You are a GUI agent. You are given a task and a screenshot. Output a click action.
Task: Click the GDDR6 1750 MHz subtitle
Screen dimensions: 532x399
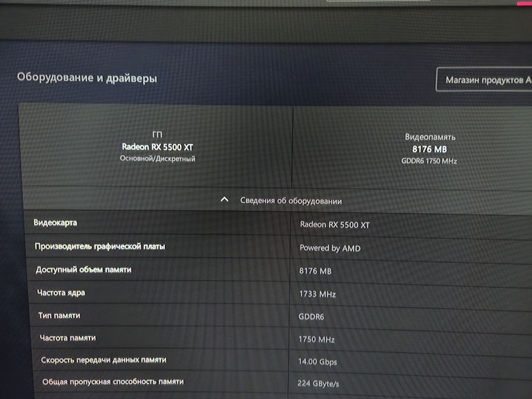tap(429, 161)
